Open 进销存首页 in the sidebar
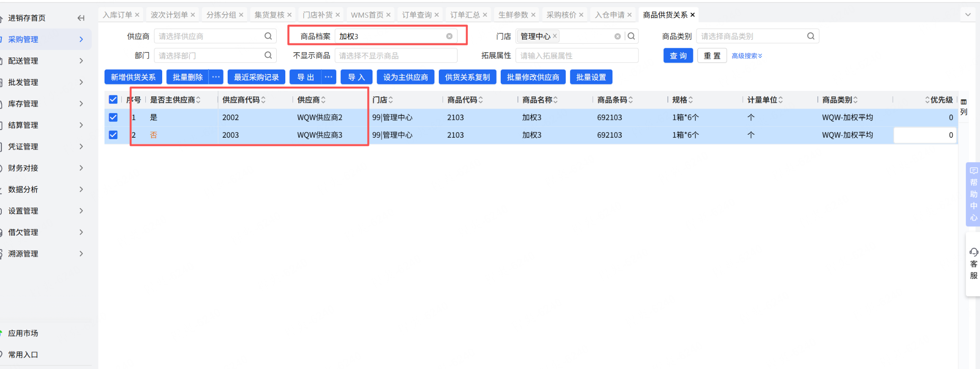This screenshot has width=980, height=369. coord(27,18)
